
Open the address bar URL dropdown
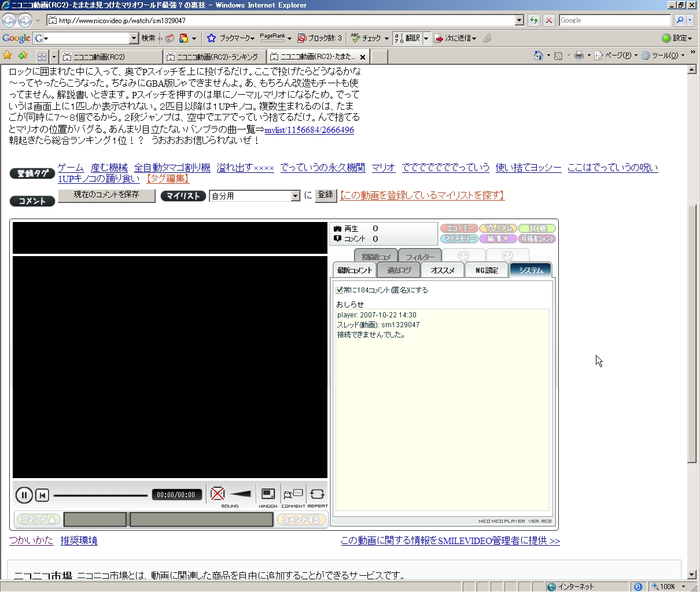click(x=519, y=20)
